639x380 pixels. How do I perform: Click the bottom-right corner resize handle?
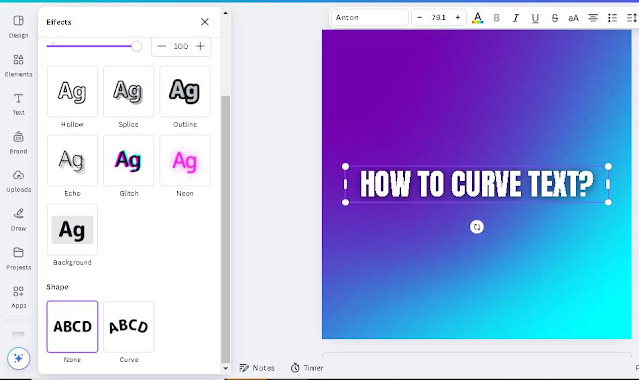608,202
